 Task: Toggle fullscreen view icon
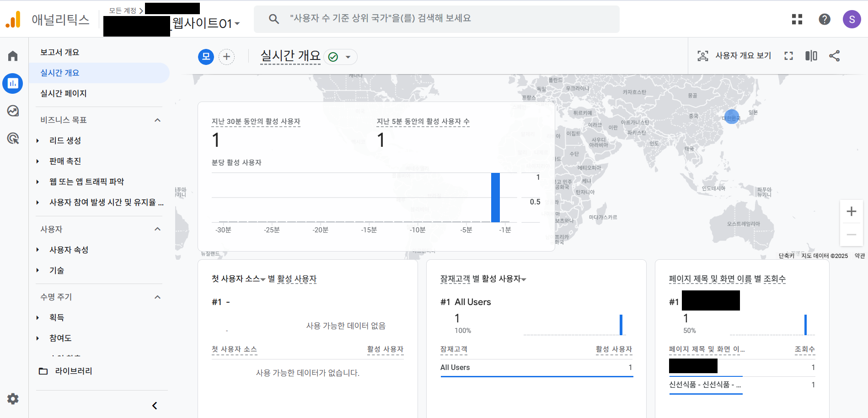[x=788, y=56]
